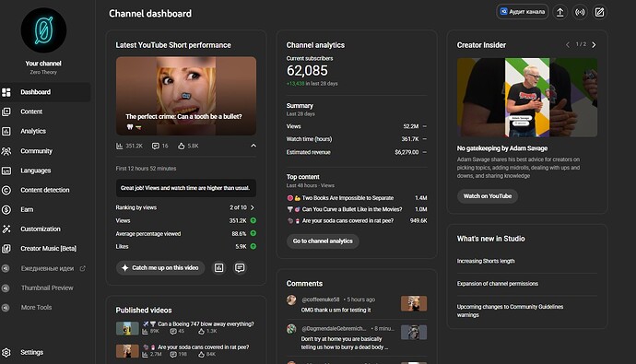Click No gatekeeping by Adam Savage title
636x364 pixels.
click(x=502, y=148)
